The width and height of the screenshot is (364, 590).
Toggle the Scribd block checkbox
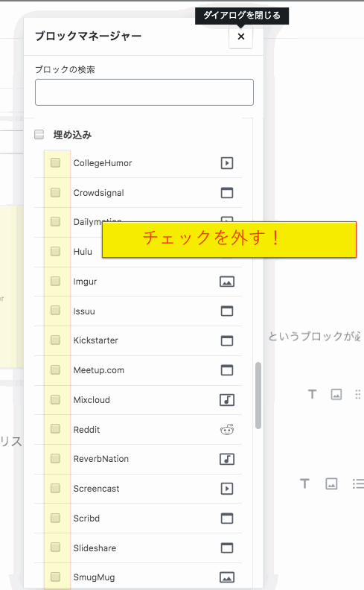(x=55, y=518)
